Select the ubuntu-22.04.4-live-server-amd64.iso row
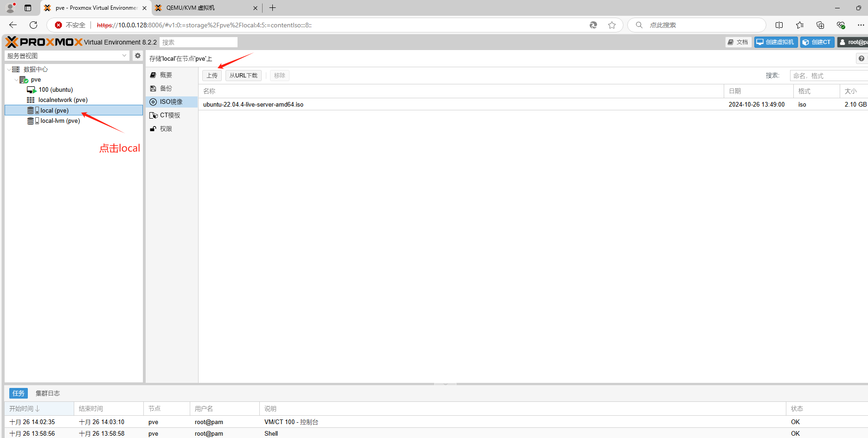The width and height of the screenshot is (868, 438). pos(533,105)
